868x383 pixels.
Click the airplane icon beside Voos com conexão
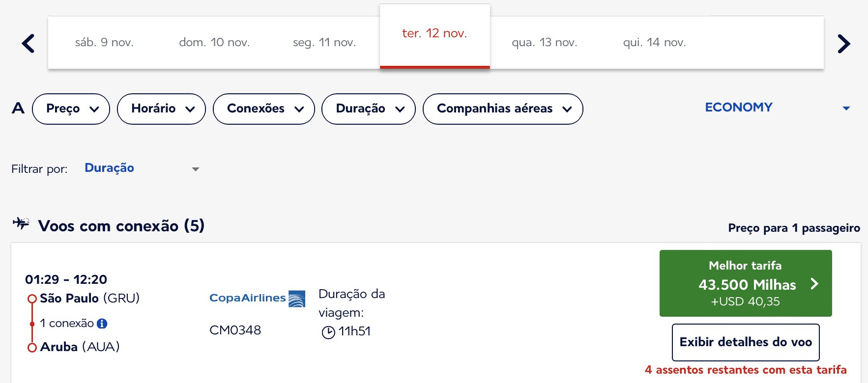[21, 223]
